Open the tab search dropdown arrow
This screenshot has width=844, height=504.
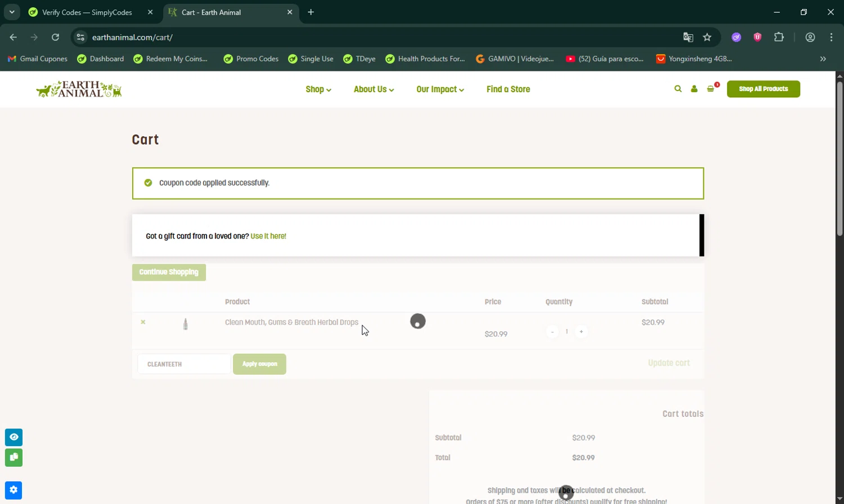[x=12, y=12]
